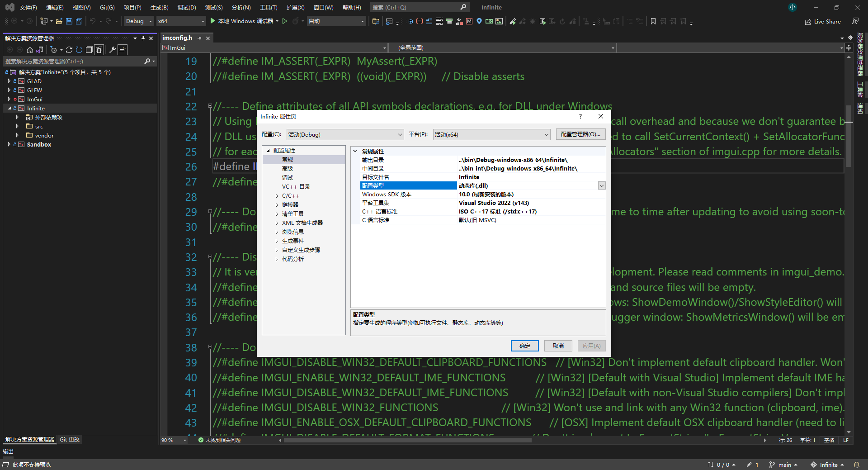Refresh the Solution Explorer tree

click(x=79, y=50)
